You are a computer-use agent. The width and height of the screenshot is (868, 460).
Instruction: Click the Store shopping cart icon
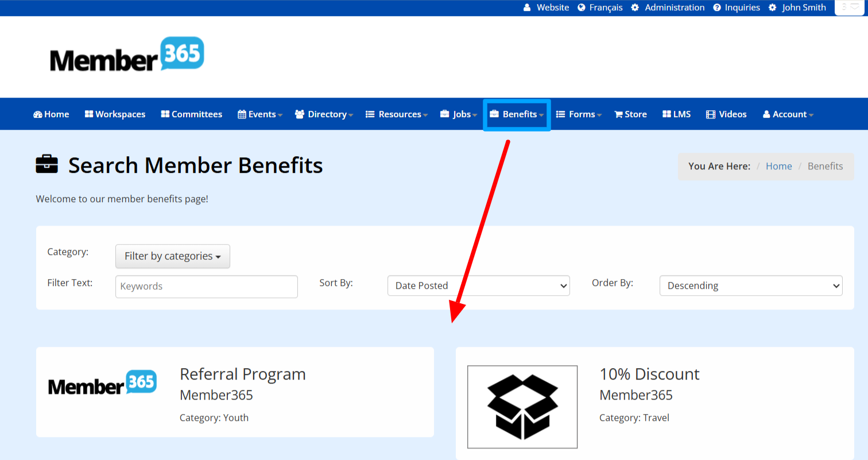pyautogui.click(x=618, y=114)
